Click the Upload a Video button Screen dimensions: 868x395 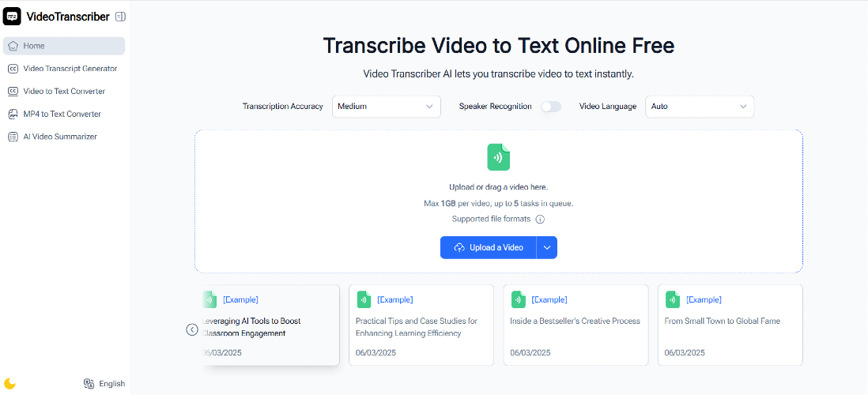[489, 248]
